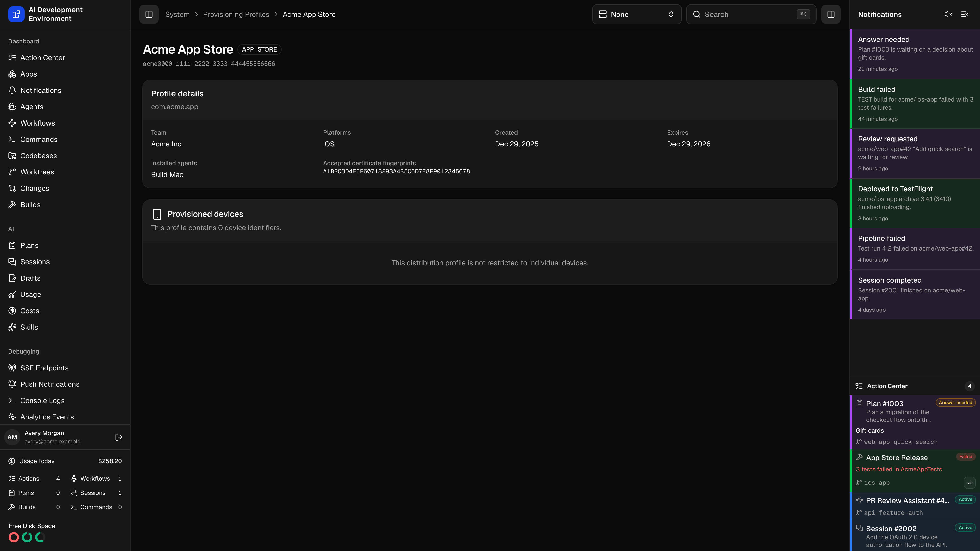Click the app logo icon

pos(16,15)
